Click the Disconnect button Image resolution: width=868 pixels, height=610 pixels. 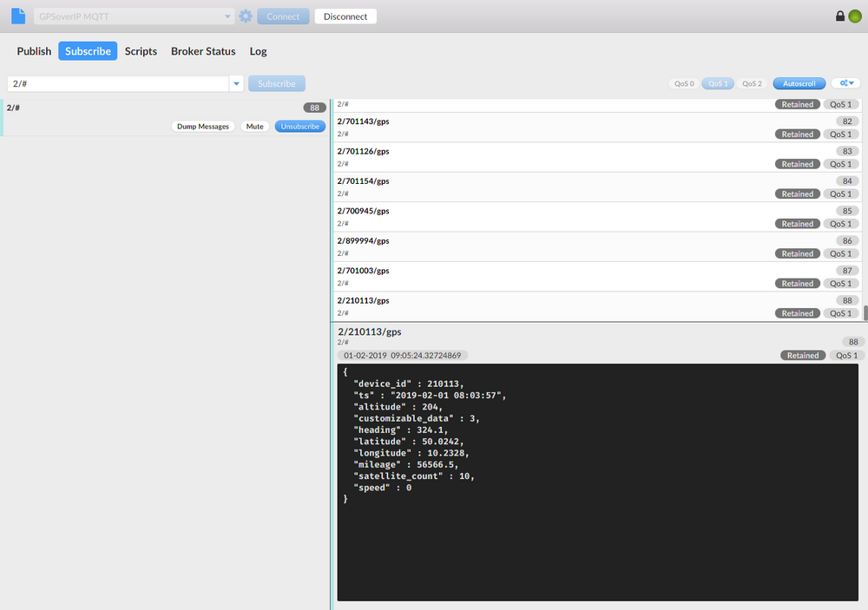(x=345, y=16)
